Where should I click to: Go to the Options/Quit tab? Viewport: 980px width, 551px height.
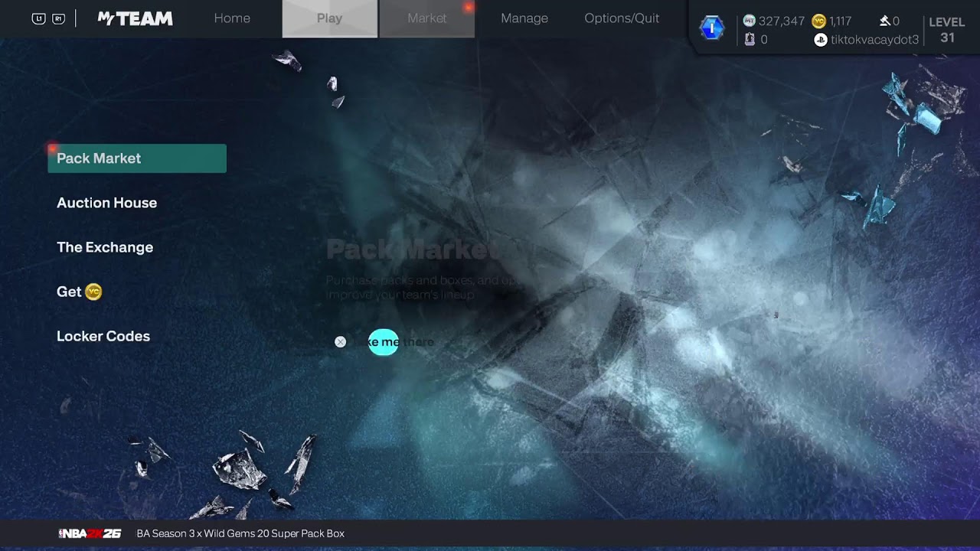[x=622, y=18]
